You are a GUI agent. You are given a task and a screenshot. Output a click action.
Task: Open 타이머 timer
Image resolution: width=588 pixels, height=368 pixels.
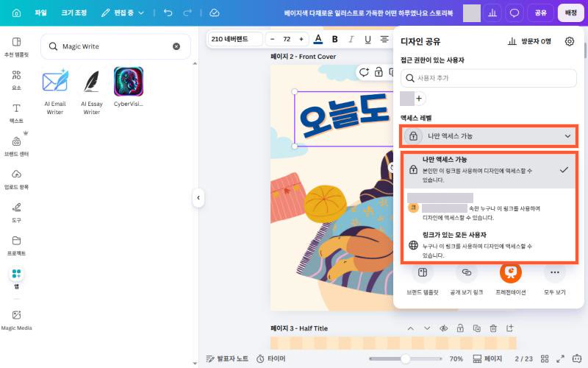click(270, 358)
